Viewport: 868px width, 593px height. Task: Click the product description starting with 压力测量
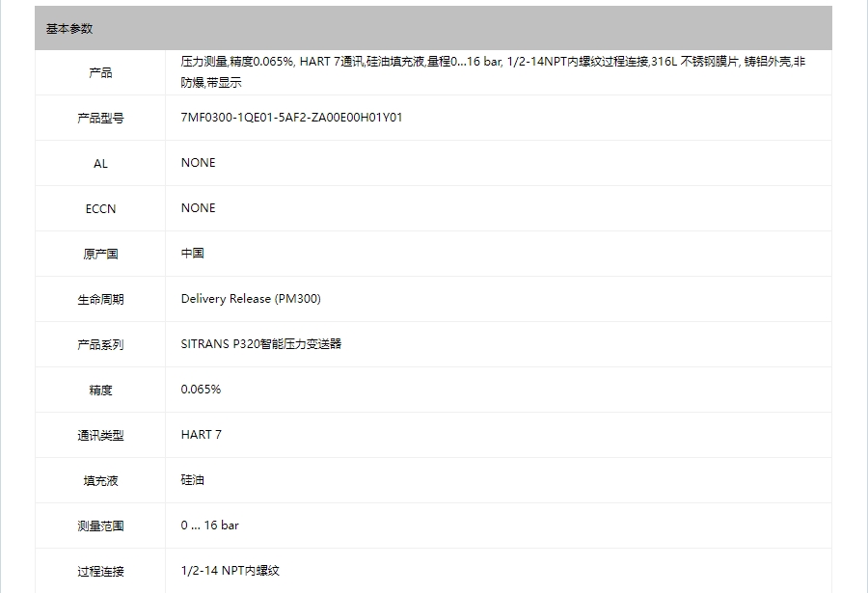click(x=493, y=72)
